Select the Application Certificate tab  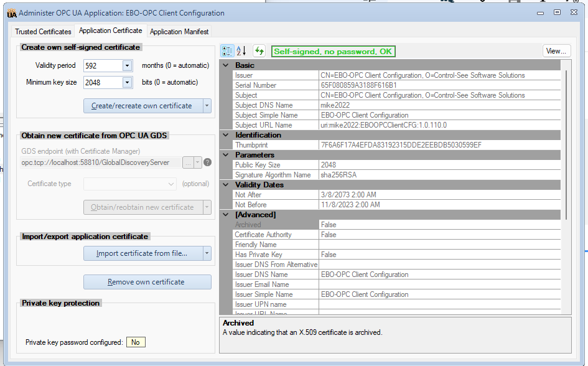point(111,30)
